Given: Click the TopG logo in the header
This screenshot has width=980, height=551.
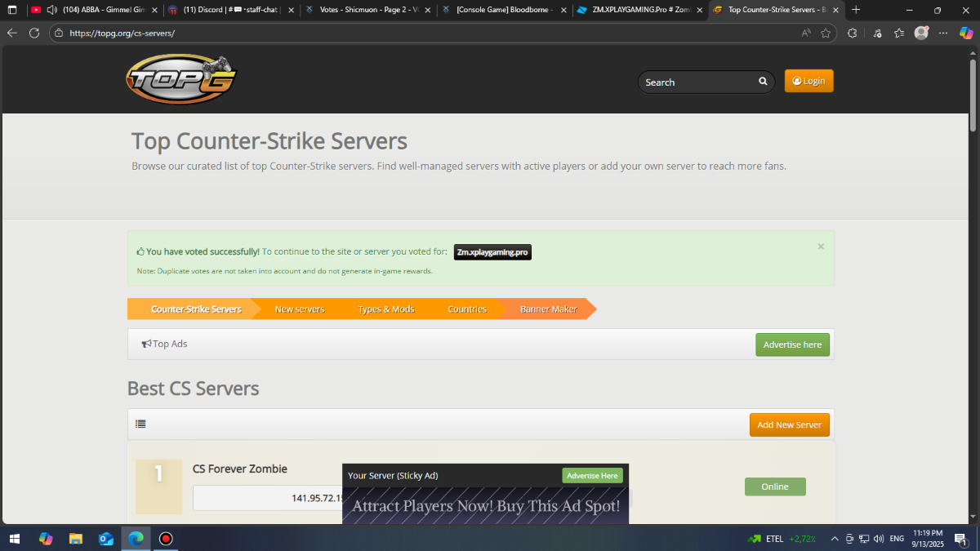Looking at the screenshot, I should click(x=181, y=80).
